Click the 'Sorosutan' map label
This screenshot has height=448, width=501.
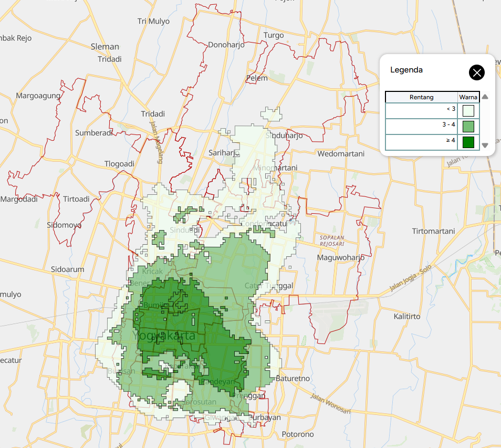(x=199, y=402)
